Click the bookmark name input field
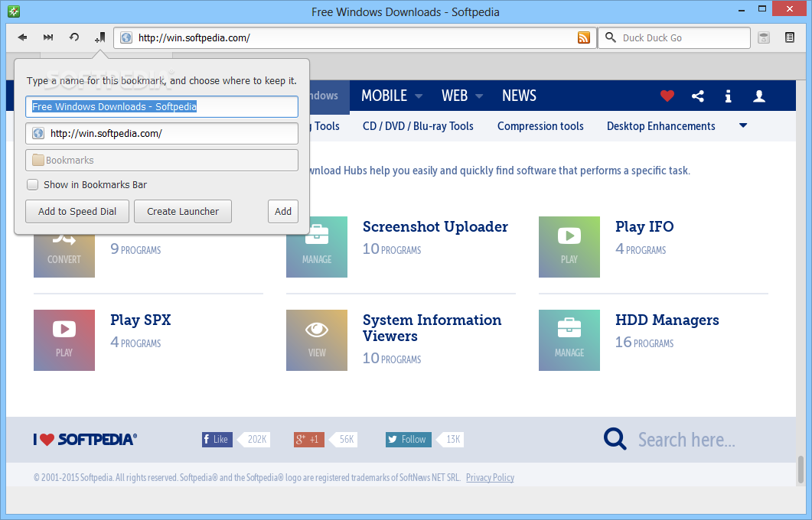812x520 pixels. tap(161, 106)
